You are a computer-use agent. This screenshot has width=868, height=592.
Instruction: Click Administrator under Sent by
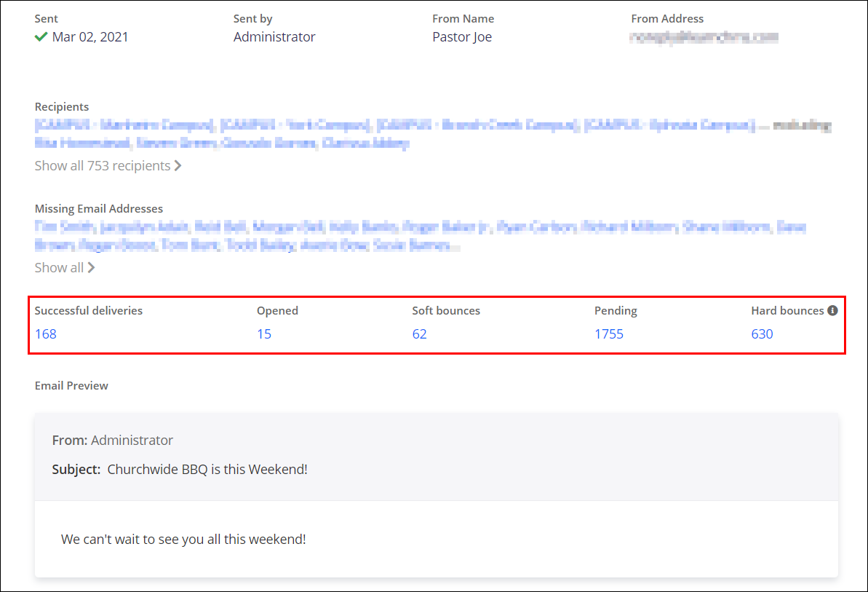pos(274,37)
